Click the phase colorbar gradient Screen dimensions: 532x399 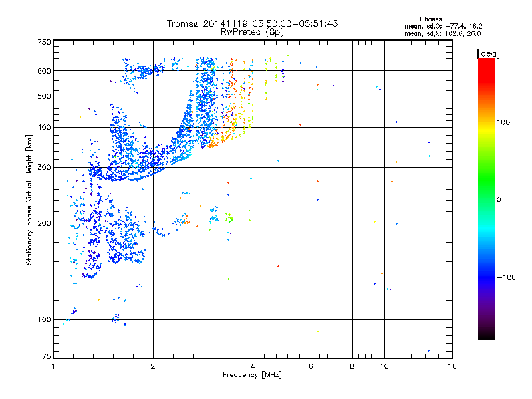coord(487,198)
